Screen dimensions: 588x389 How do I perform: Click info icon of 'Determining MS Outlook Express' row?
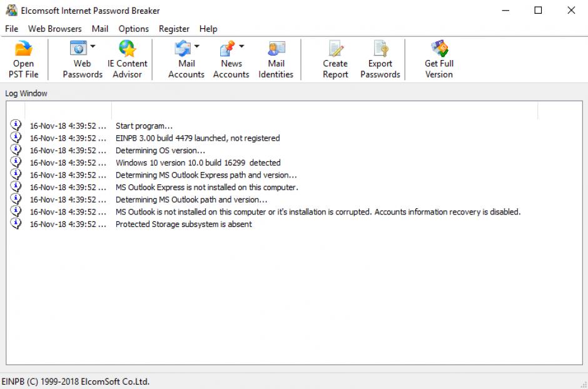(x=16, y=174)
